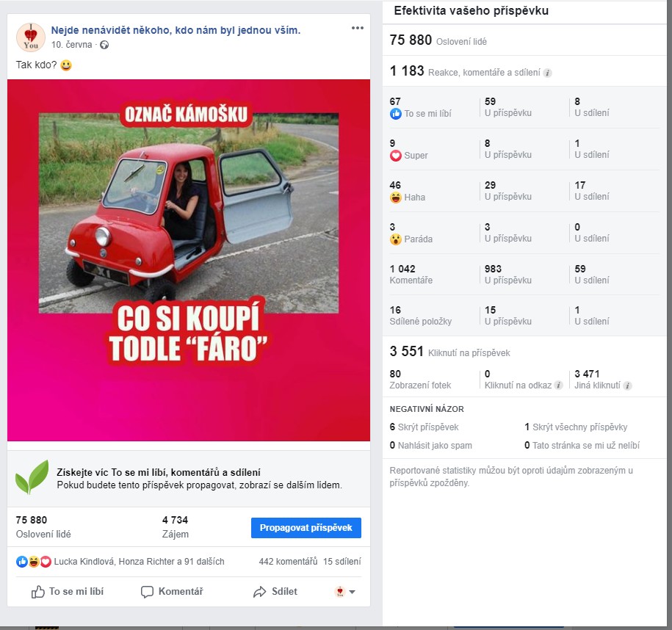The height and width of the screenshot is (630, 672).
Task: Open the three-dot post options menu
Action: [358, 28]
